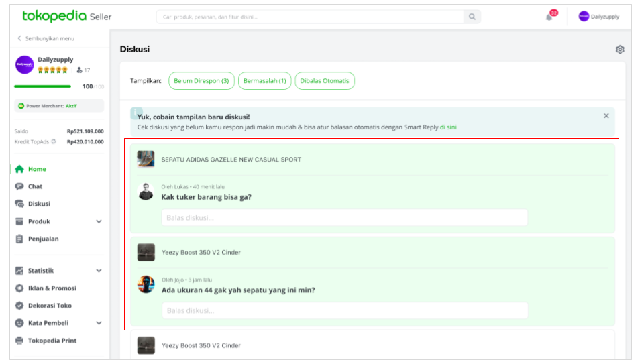The width and height of the screenshot is (644, 362).
Task: Expand the Statistik submenu arrow
Action: pos(99,271)
